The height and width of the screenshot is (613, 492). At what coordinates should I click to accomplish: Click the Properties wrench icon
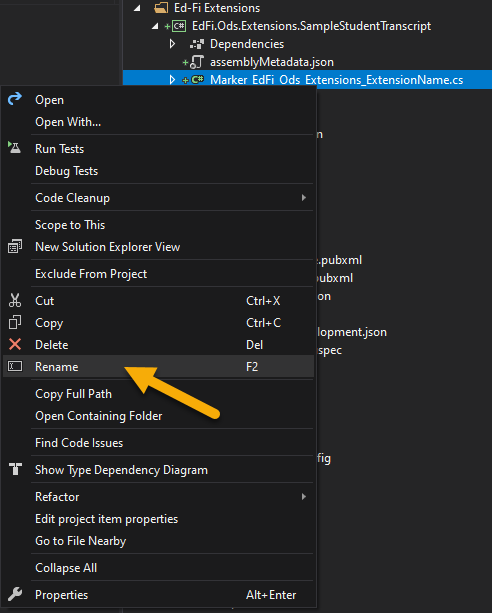coord(15,594)
